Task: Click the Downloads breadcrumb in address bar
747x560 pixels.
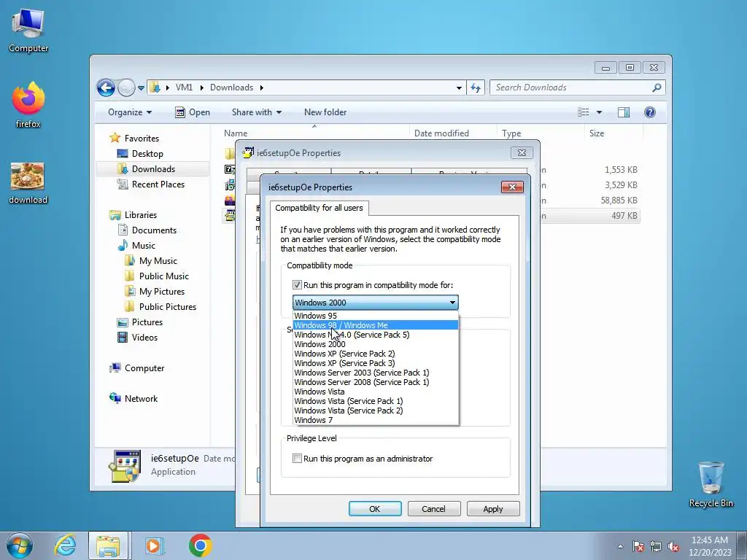Action: coord(231,87)
